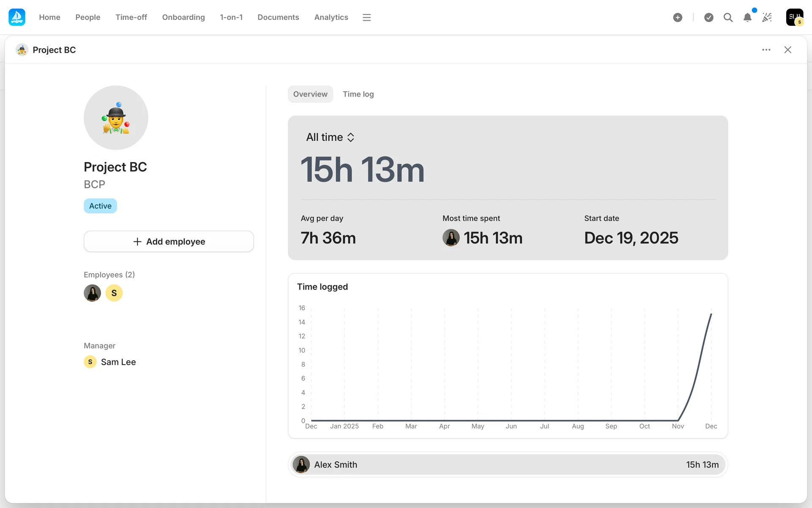
Task: Open the user profile avatar menu
Action: click(x=794, y=17)
